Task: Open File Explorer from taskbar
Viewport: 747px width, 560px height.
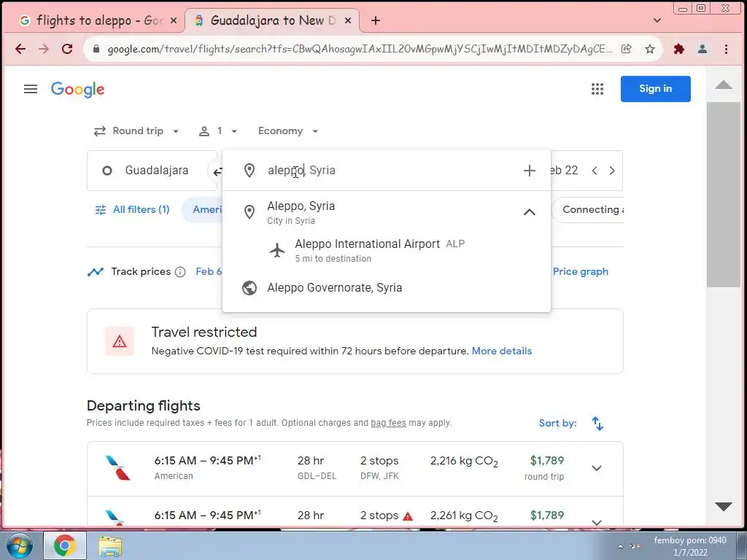Action: 110,546
